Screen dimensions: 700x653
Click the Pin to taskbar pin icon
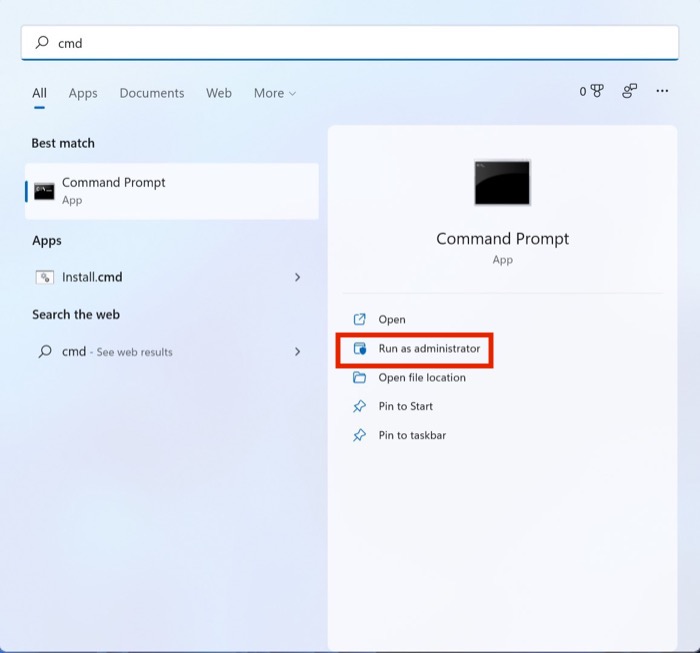[x=359, y=435]
